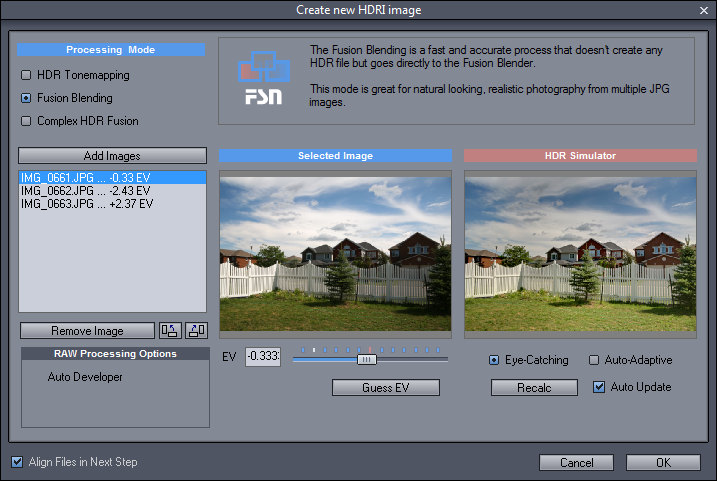Click the Selected Image preview

[x=335, y=254]
